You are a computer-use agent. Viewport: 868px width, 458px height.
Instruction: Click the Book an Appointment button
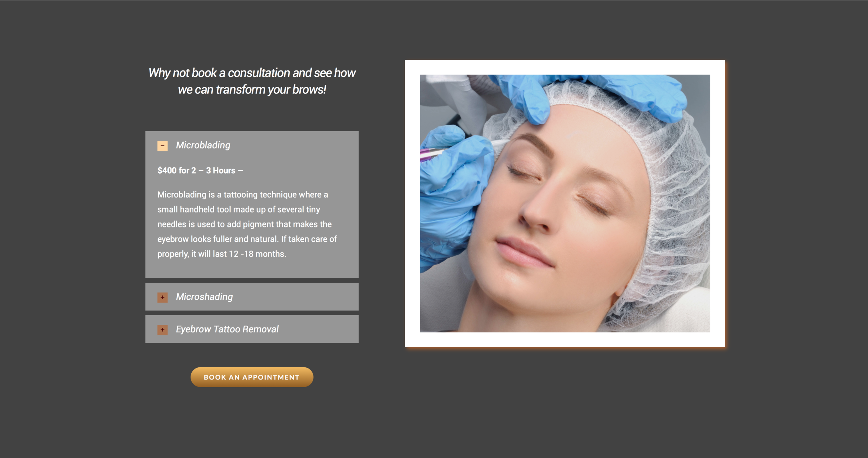click(x=252, y=377)
